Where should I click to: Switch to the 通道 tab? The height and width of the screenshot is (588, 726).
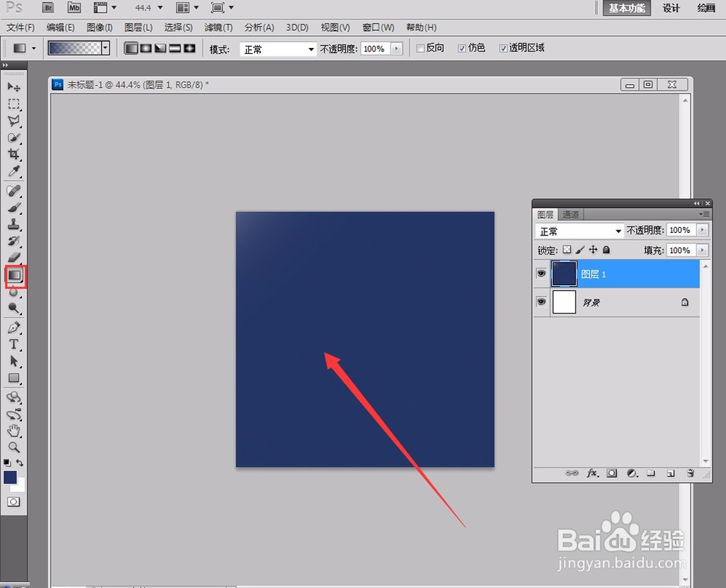tap(571, 214)
